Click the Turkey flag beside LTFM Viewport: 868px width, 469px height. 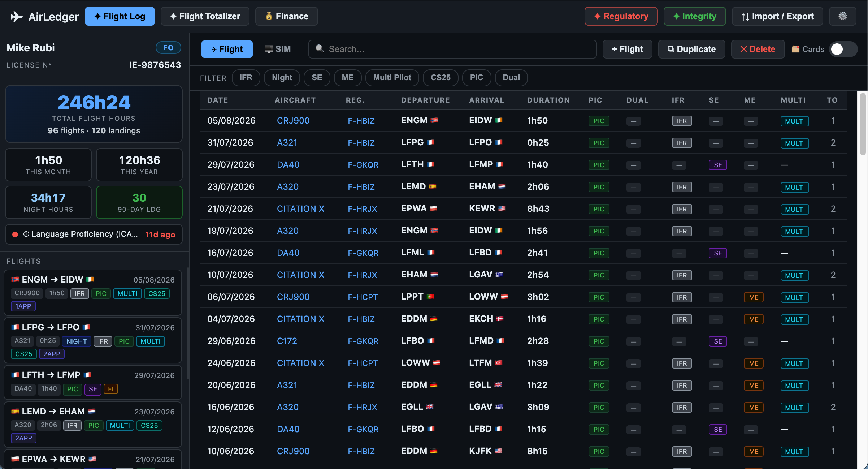(x=499, y=363)
